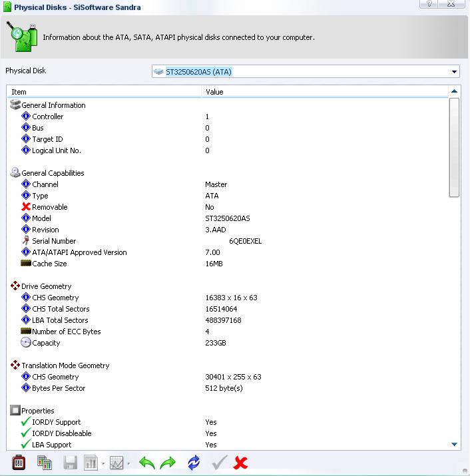Click the scroll up arrow of the list
Screen dimensions: 470x476
tap(454, 91)
